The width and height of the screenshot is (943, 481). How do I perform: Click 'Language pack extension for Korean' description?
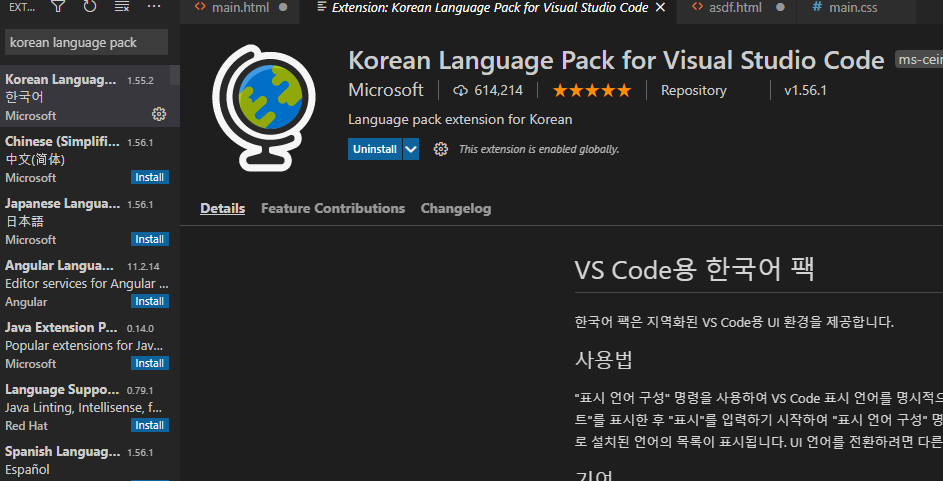point(460,120)
